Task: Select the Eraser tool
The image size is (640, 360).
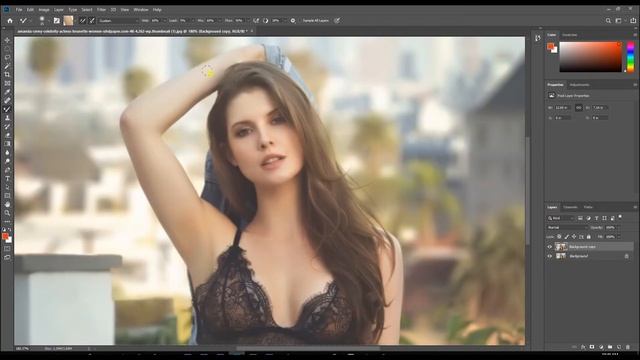Action: pos(7,135)
